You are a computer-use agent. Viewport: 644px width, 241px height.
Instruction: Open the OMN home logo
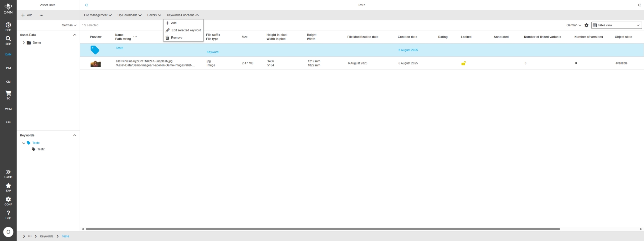[8, 9]
